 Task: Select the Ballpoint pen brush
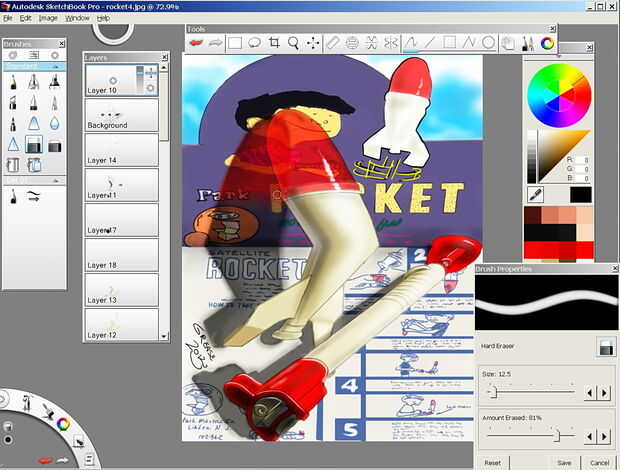pos(55,103)
